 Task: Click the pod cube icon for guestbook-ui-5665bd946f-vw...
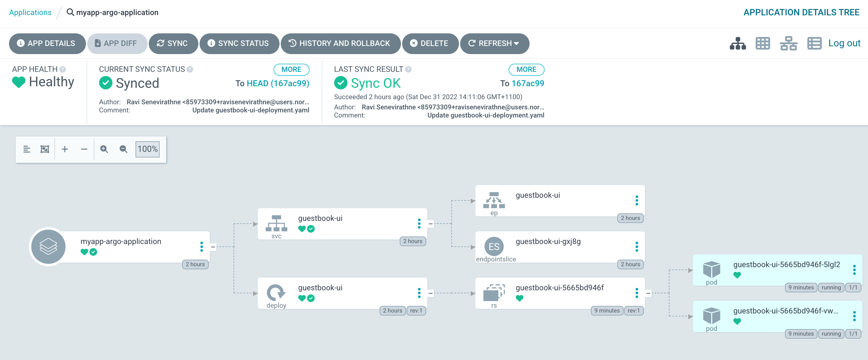click(x=712, y=316)
